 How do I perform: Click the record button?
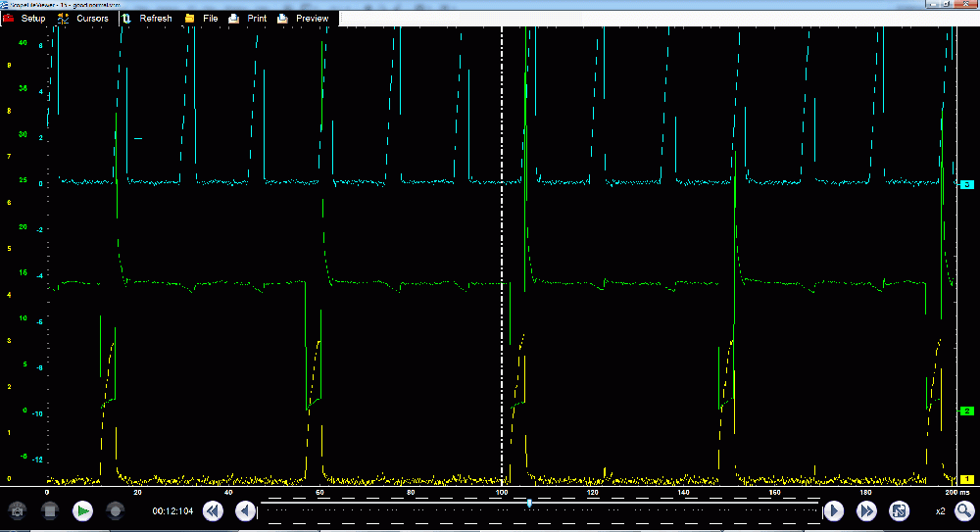(x=116, y=510)
